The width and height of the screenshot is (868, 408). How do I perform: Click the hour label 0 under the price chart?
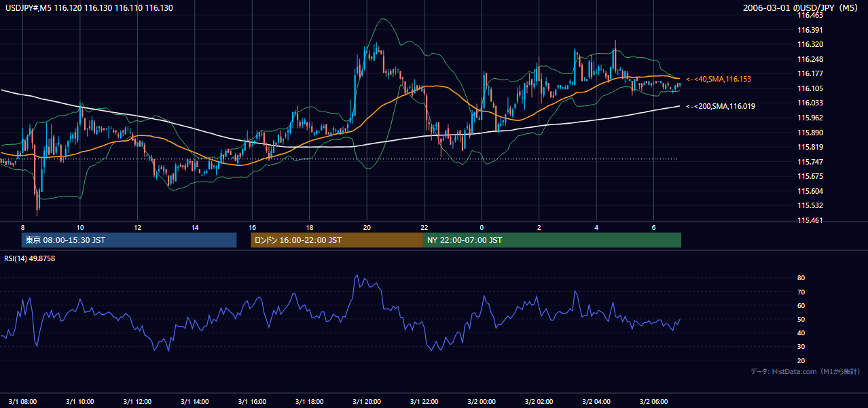(x=482, y=227)
